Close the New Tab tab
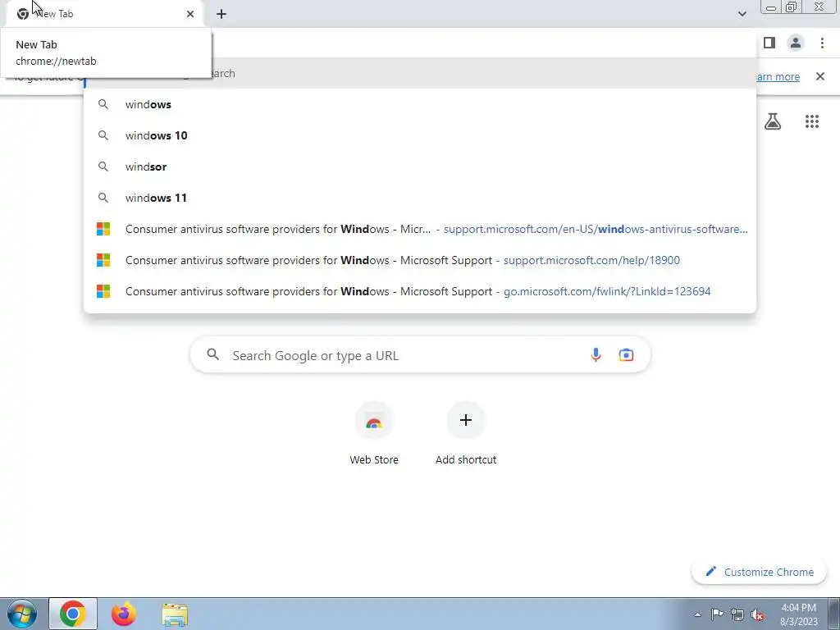This screenshot has width=840, height=630. click(x=190, y=14)
